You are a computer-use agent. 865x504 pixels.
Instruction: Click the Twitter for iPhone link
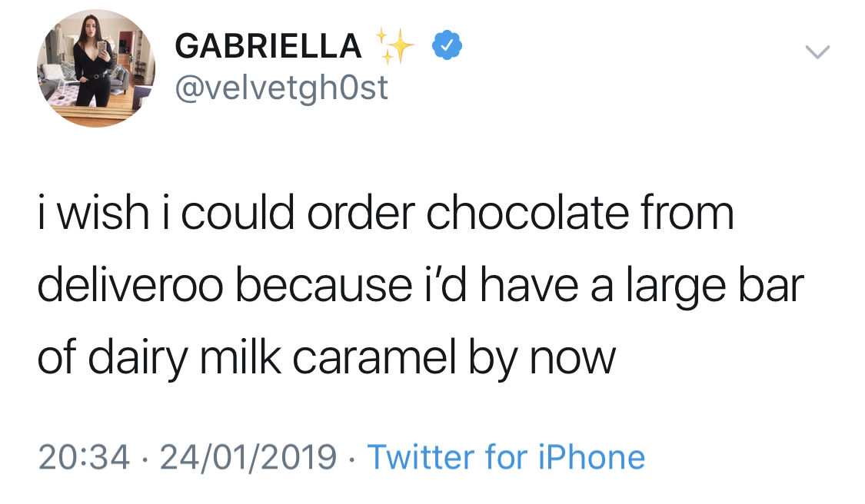click(506, 457)
